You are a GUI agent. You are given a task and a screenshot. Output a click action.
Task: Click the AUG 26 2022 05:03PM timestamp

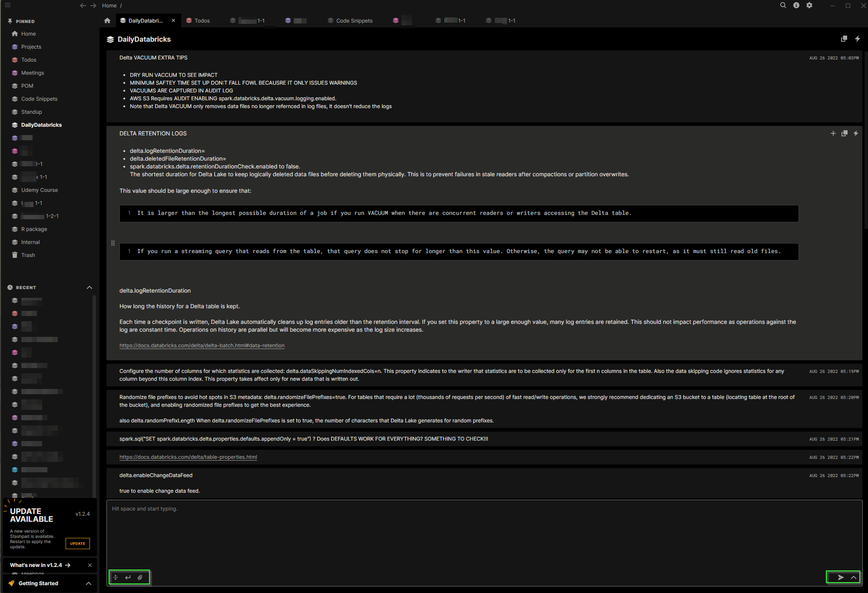click(834, 58)
